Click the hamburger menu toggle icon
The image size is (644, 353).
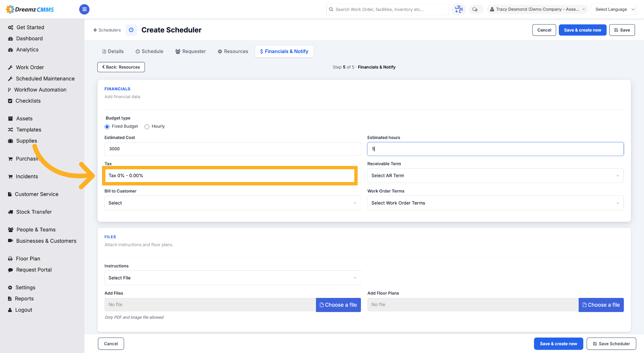pos(84,9)
